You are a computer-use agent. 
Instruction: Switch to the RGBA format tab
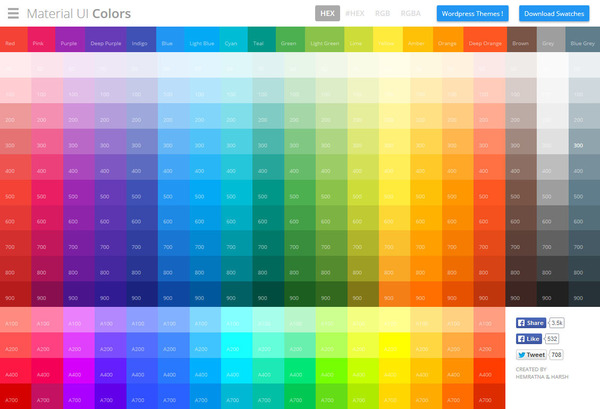(x=411, y=13)
